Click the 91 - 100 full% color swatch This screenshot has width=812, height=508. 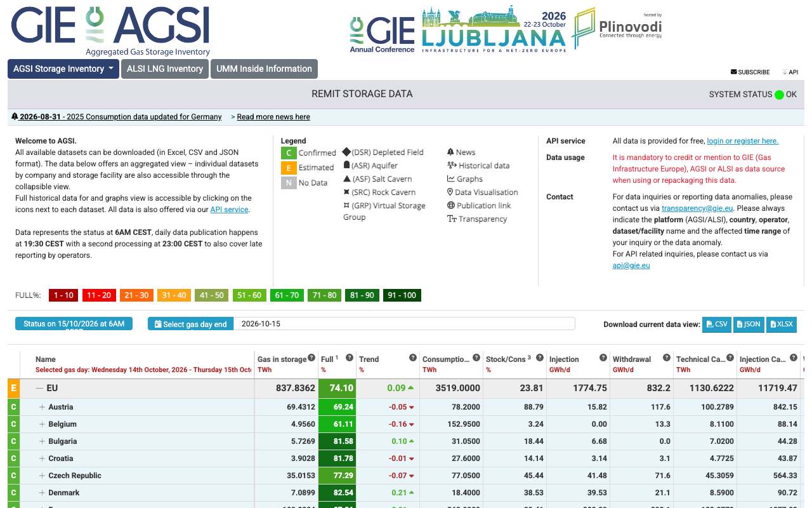(x=402, y=295)
